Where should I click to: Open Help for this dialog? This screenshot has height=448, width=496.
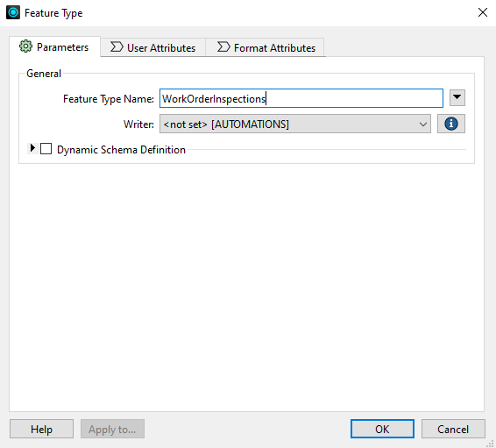coord(41,429)
